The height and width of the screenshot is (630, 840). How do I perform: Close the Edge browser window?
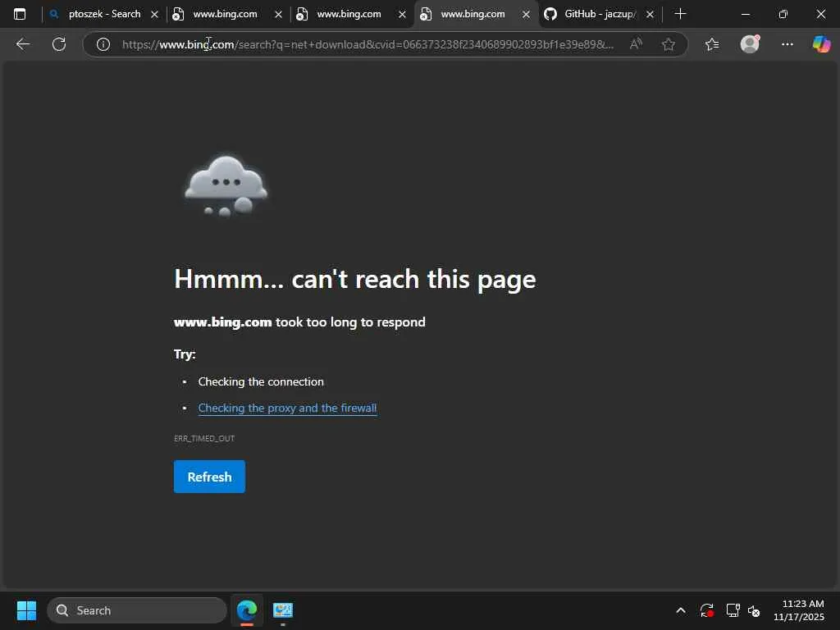tap(820, 14)
